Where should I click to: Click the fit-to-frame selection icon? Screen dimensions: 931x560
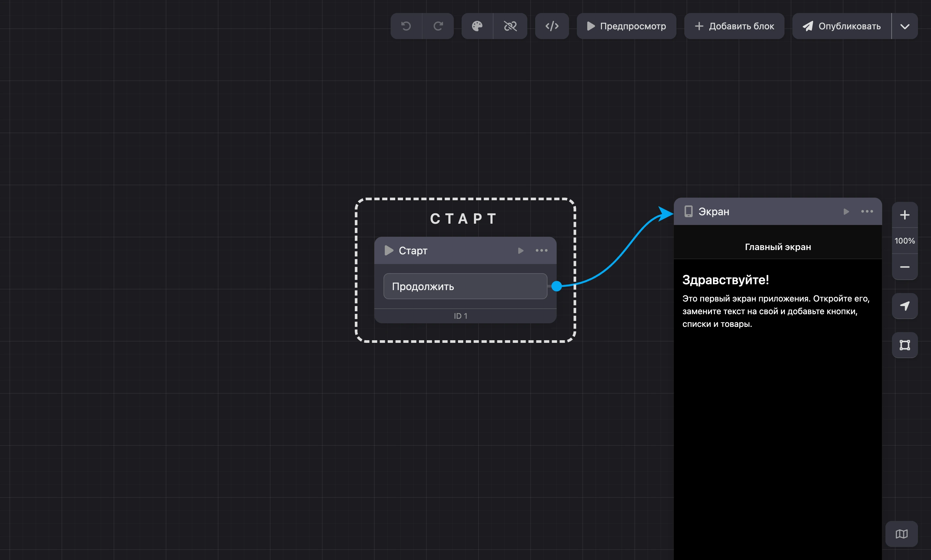[x=905, y=345]
